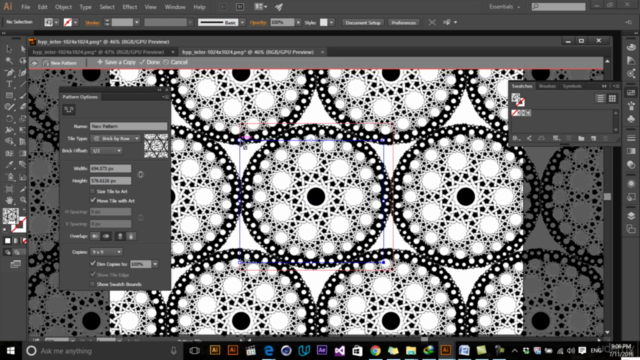
Task: Open the Tile Type dropdown
Action: point(115,138)
